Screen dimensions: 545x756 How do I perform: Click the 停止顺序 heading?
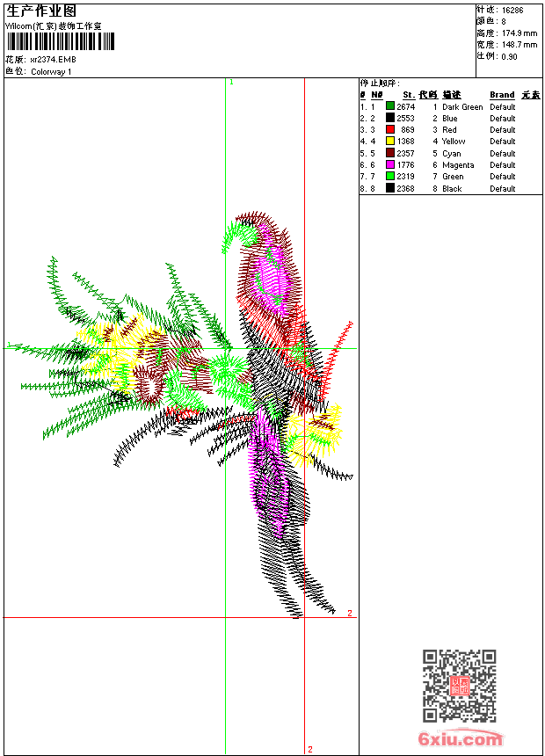coord(380,84)
